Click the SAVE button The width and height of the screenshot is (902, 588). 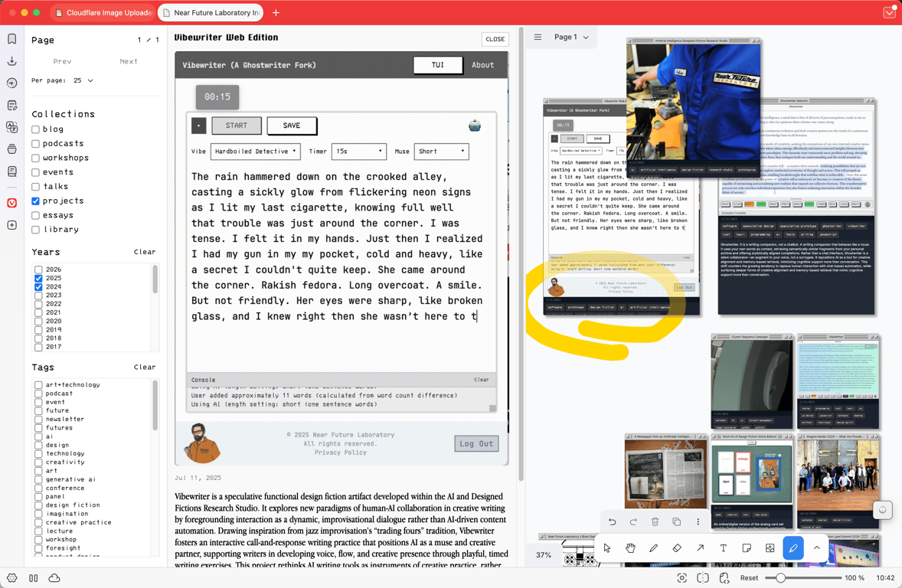[x=292, y=126]
